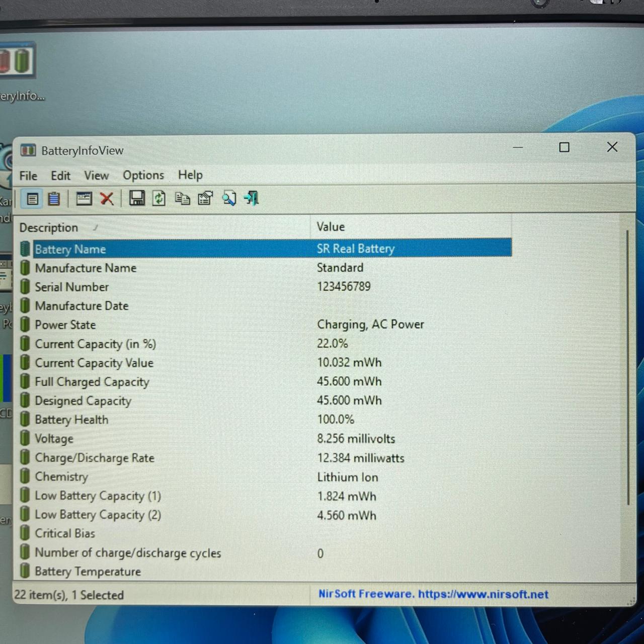This screenshot has width=644, height=644.
Task: Select the 'Manufacture Date' row
Action: (x=266, y=306)
